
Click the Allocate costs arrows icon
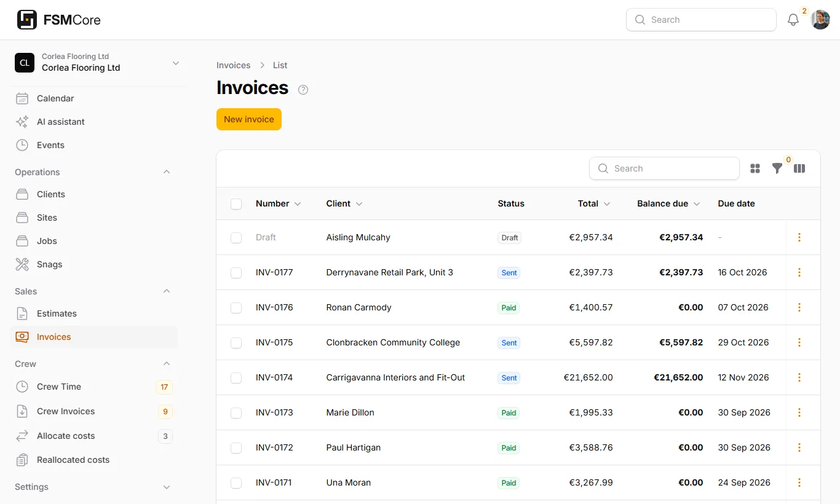tap(22, 436)
